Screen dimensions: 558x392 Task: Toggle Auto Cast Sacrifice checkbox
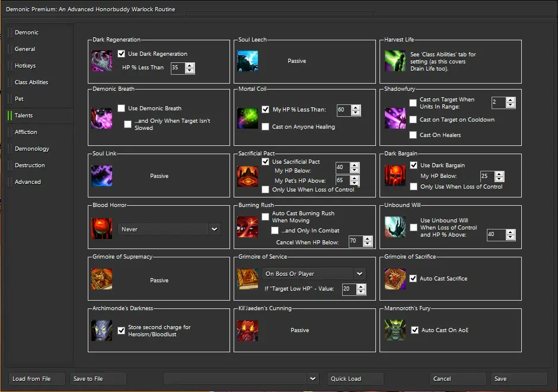coord(413,278)
